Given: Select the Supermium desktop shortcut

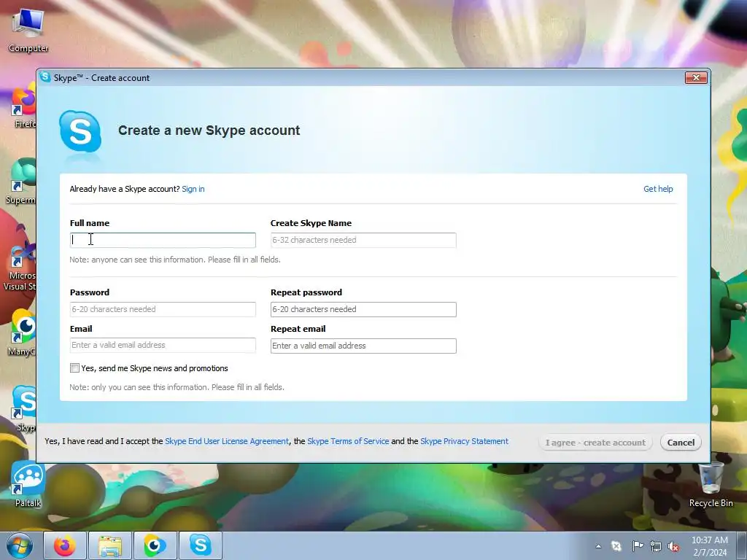Looking at the screenshot, I should [23, 182].
